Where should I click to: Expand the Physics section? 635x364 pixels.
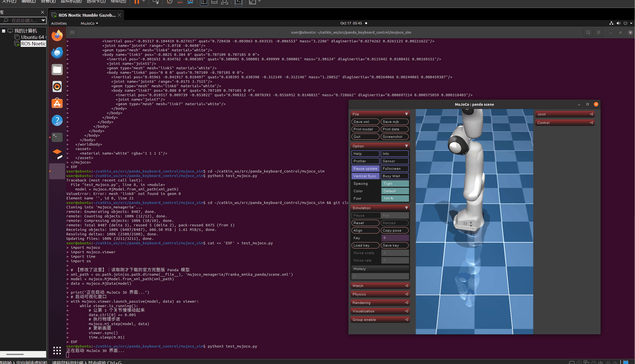[x=380, y=294]
